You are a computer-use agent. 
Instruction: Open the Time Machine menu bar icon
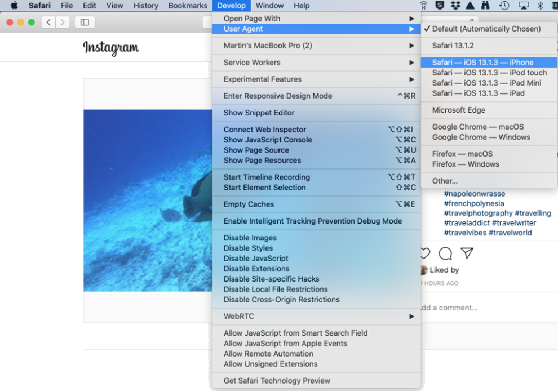point(504,5)
